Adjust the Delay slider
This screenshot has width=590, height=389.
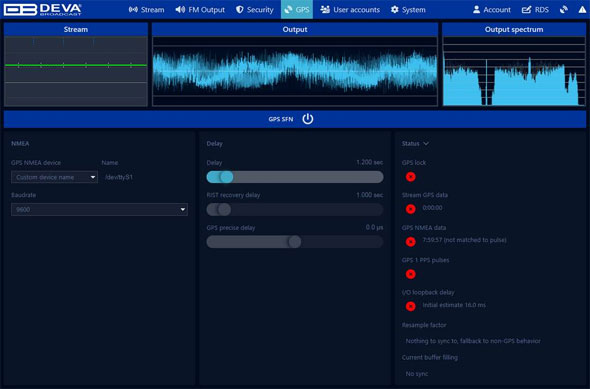click(x=295, y=177)
